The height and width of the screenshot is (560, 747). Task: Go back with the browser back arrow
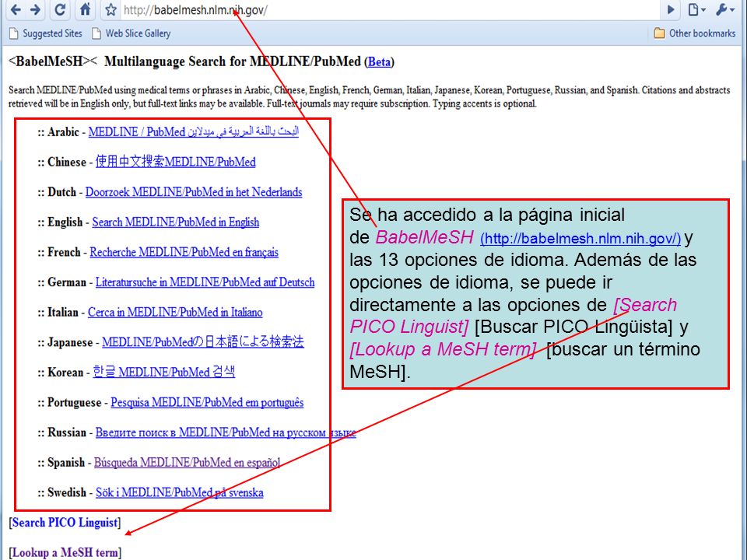coord(16,9)
